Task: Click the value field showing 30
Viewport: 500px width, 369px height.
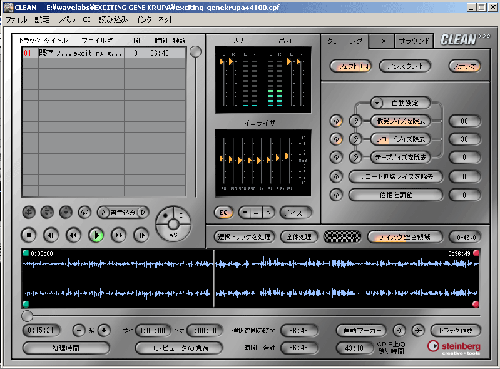Action: [x=465, y=139]
